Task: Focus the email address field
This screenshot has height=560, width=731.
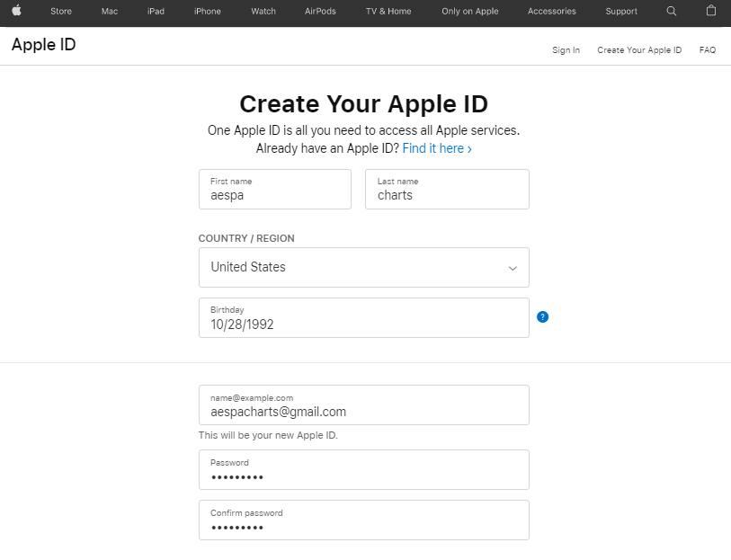Action: point(364,404)
